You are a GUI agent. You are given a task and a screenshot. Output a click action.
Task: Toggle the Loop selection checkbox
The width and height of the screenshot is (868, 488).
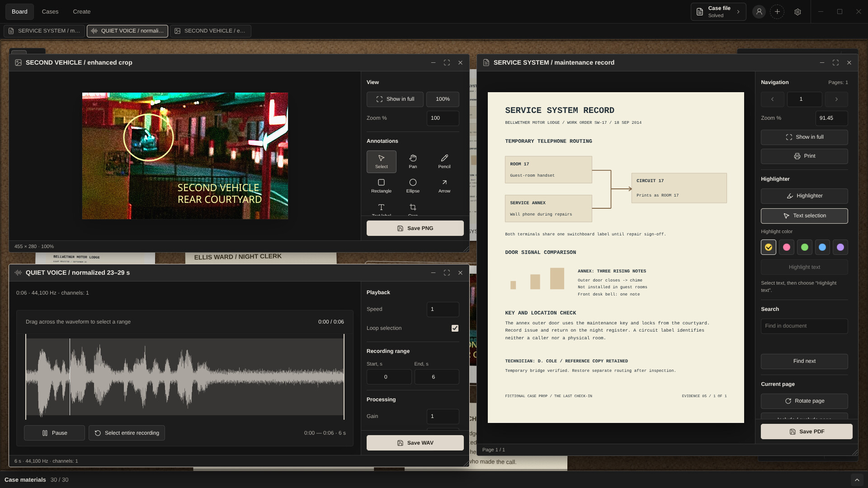tap(455, 328)
